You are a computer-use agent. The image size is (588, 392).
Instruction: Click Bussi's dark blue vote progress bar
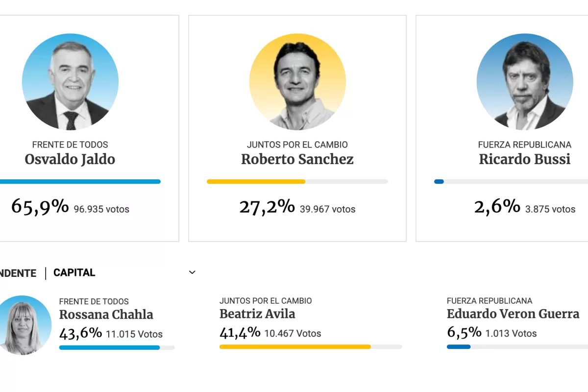(x=439, y=182)
